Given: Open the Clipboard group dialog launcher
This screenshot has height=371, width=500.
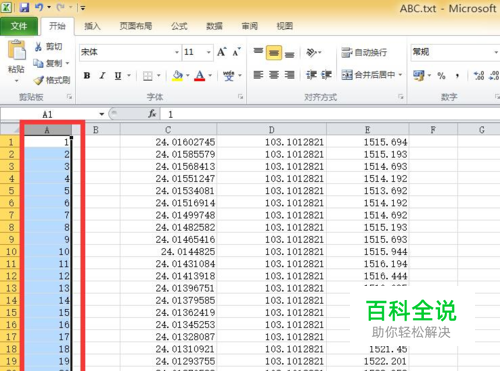Looking at the screenshot, I should [x=69, y=97].
